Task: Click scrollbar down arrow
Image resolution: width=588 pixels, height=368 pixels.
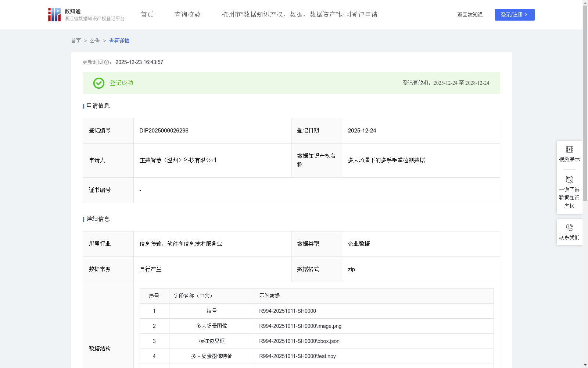Action: [585, 365]
